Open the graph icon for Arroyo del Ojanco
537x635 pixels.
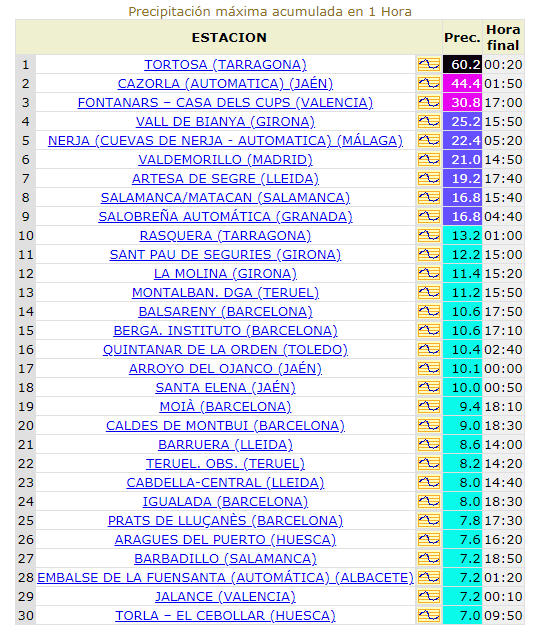click(x=428, y=369)
